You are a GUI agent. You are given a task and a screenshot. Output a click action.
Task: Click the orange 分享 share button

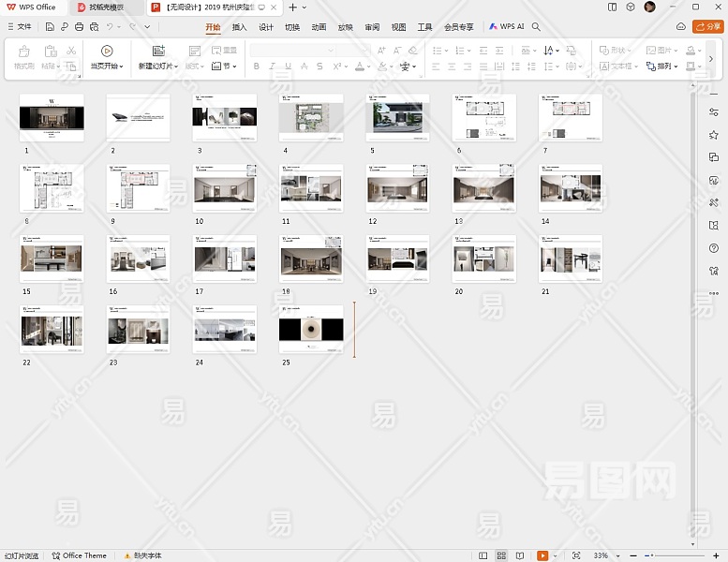(x=707, y=27)
